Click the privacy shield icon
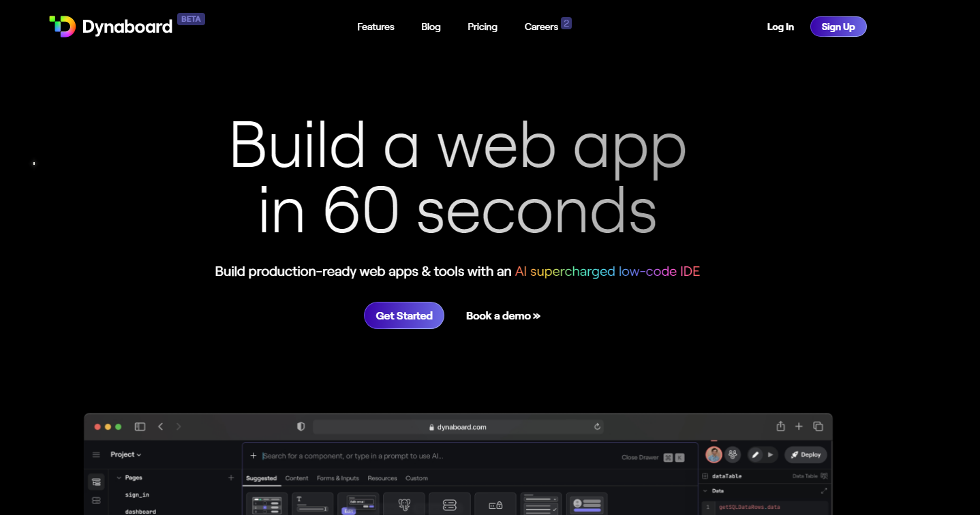 301,426
